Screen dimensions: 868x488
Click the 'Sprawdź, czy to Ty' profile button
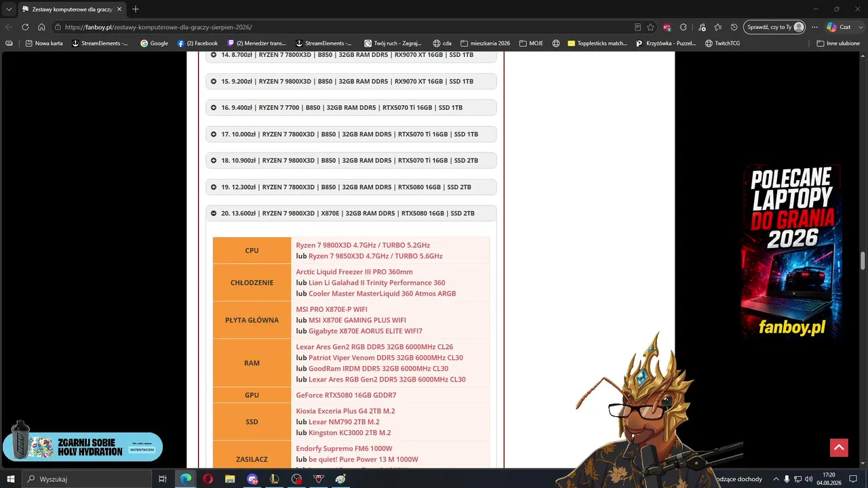pyautogui.click(x=774, y=27)
